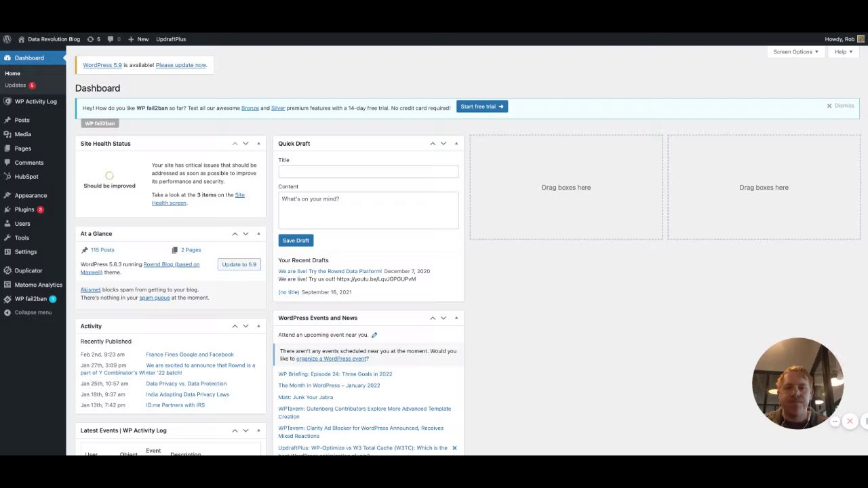Collapse the At a Glance panel

pyautogui.click(x=258, y=234)
